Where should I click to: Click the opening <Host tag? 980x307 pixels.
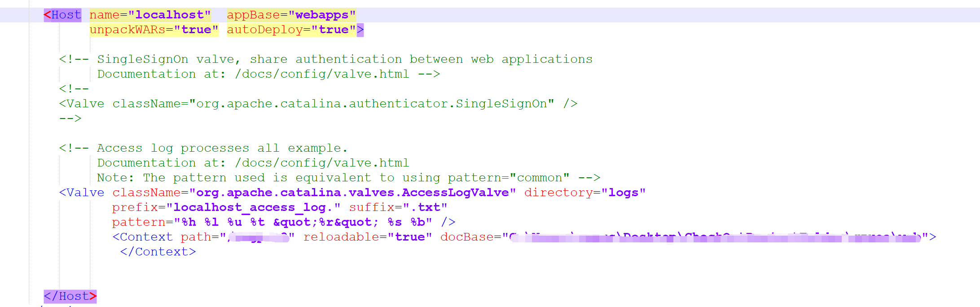[62, 15]
